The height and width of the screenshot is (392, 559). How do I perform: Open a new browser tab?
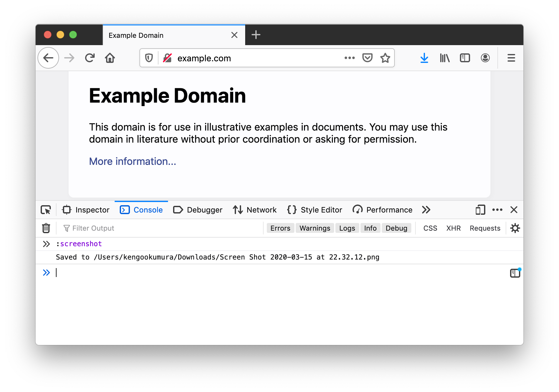[x=256, y=35]
